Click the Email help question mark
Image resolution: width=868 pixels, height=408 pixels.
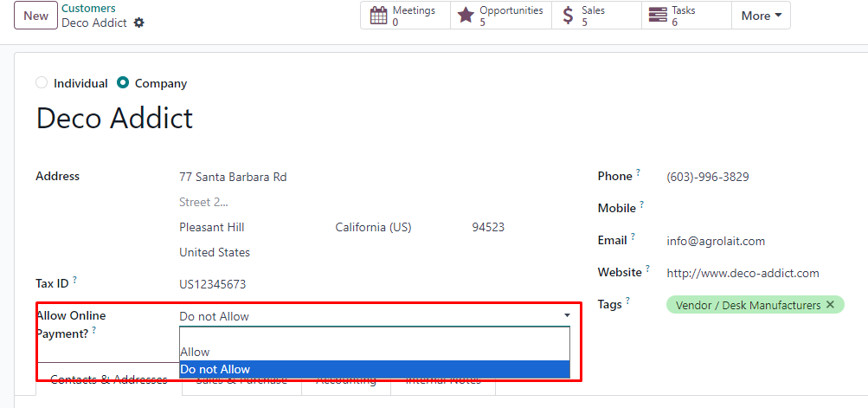click(633, 236)
